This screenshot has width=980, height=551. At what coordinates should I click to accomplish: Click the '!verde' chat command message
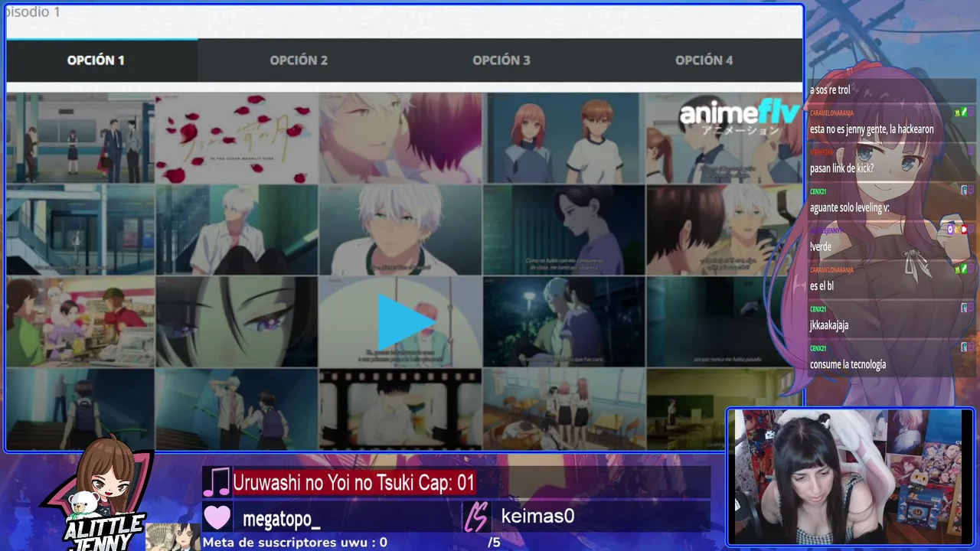click(x=820, y=246)
